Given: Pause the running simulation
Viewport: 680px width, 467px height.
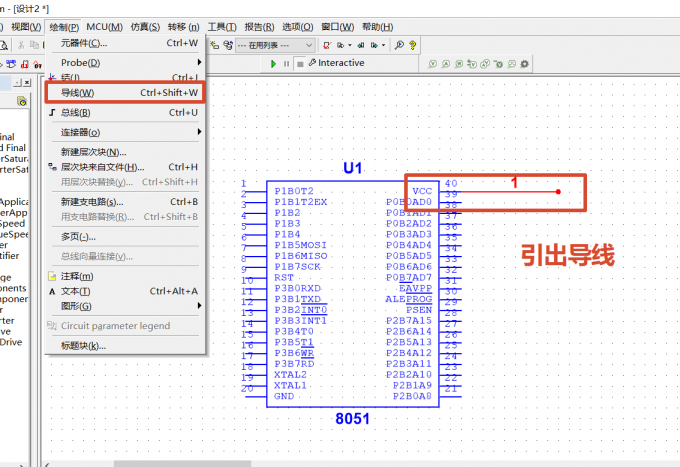Looking at the screenshot, I should pyautogui.click(x=286, y=64).
